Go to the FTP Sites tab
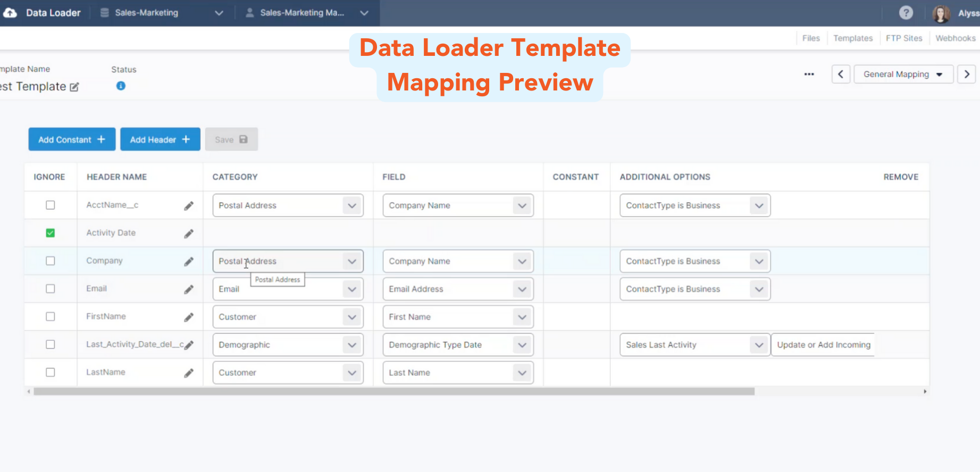Viewport: 980px width, 472px height. tap(903, 38)
